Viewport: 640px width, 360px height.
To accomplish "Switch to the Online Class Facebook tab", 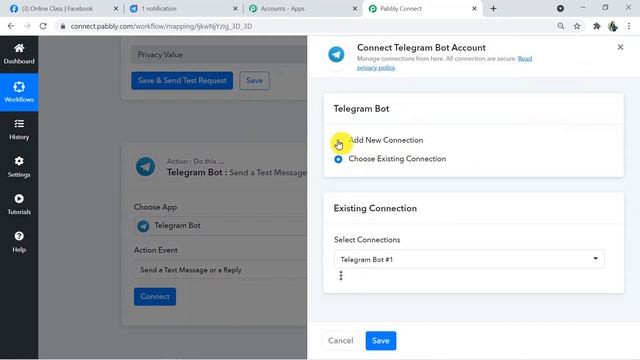I will pos(57,8).
